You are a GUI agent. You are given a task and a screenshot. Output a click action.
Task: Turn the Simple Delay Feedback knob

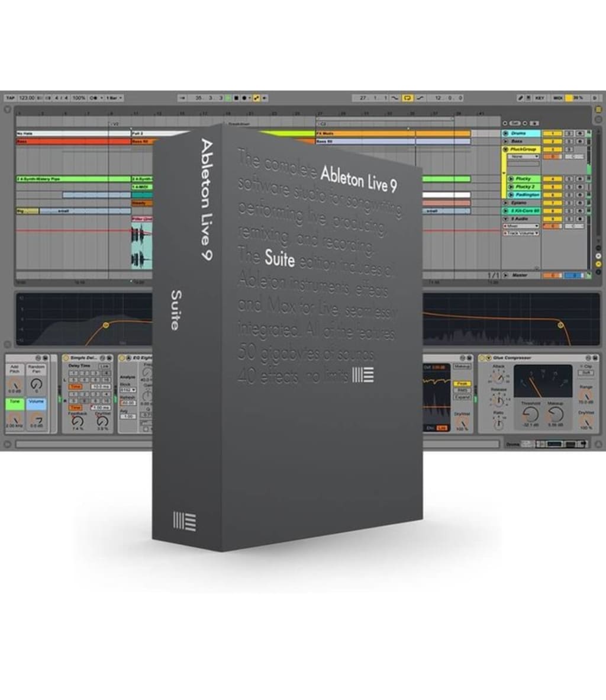point(78,420)
